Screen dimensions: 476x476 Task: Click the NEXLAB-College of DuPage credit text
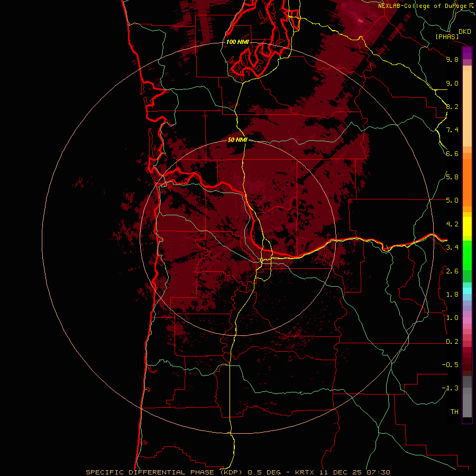point(422,6)
